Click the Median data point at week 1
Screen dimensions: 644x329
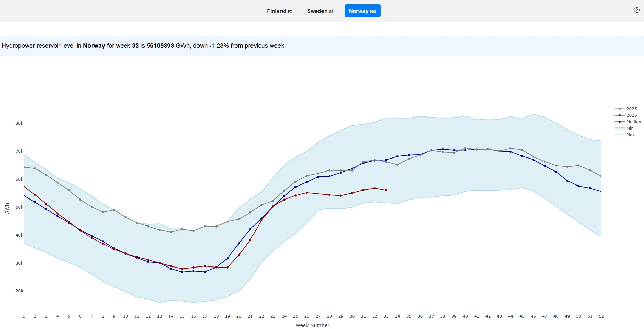coord(24,195)
